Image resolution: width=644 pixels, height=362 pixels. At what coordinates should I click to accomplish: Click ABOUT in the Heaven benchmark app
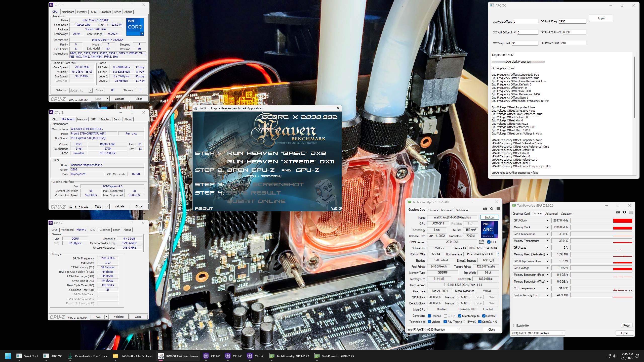pos(204,209)
